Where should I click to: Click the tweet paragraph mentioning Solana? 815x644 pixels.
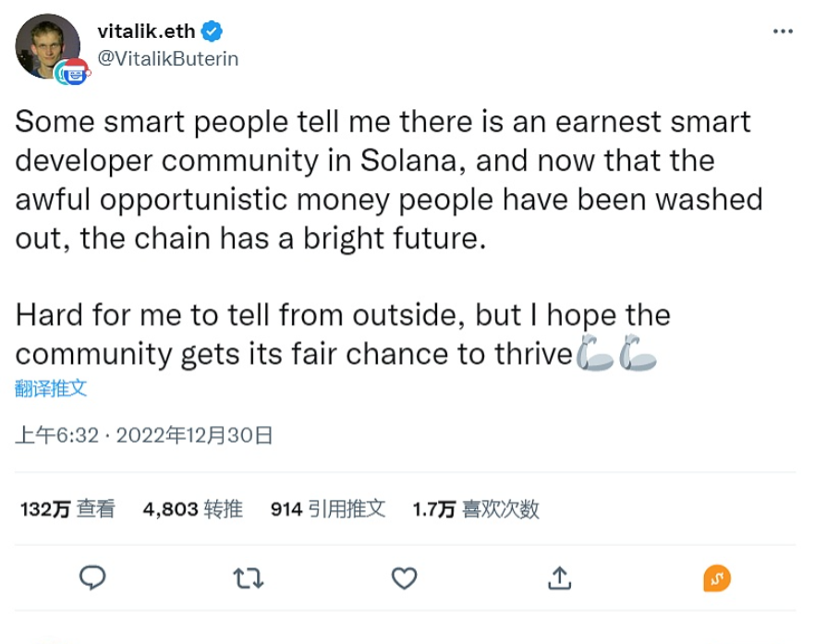pos(388,180)
